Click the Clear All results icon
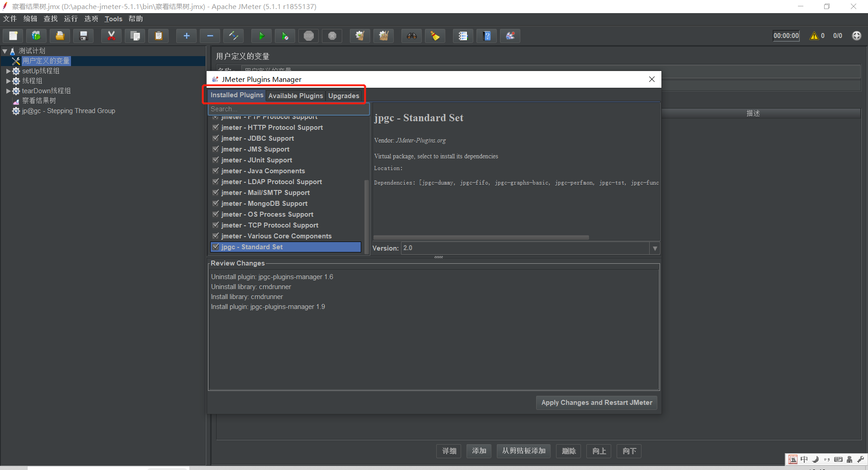The image size is (868, 470). pyautogui.click(x=383, y=36)
